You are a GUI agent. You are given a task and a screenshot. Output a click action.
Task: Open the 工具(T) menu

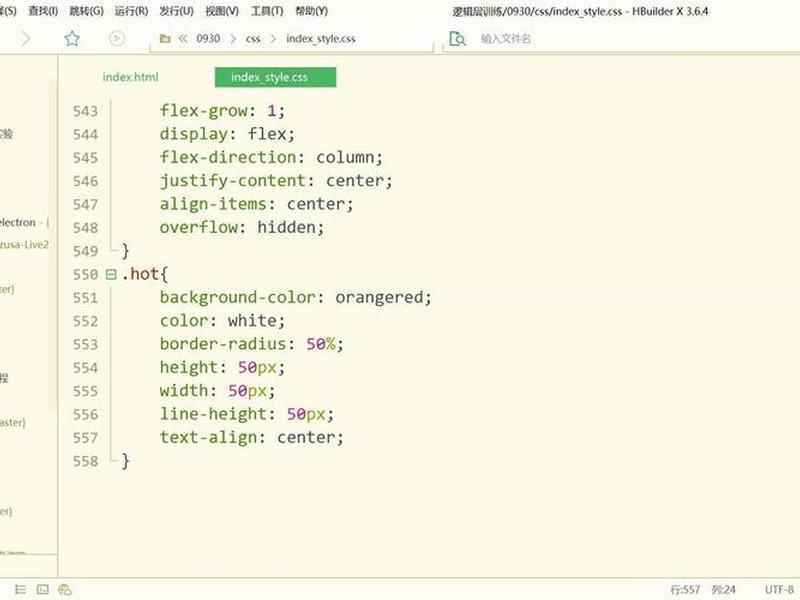click(x=267, y=11)
